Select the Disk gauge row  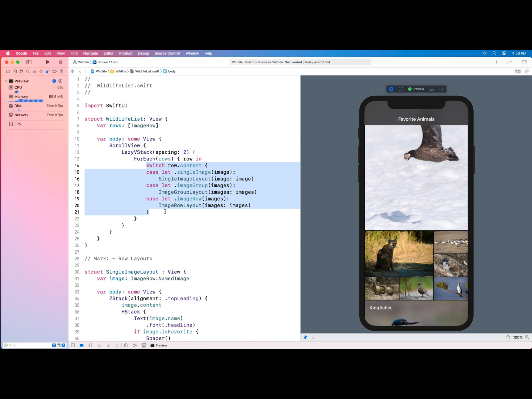(x=35, y=107)
